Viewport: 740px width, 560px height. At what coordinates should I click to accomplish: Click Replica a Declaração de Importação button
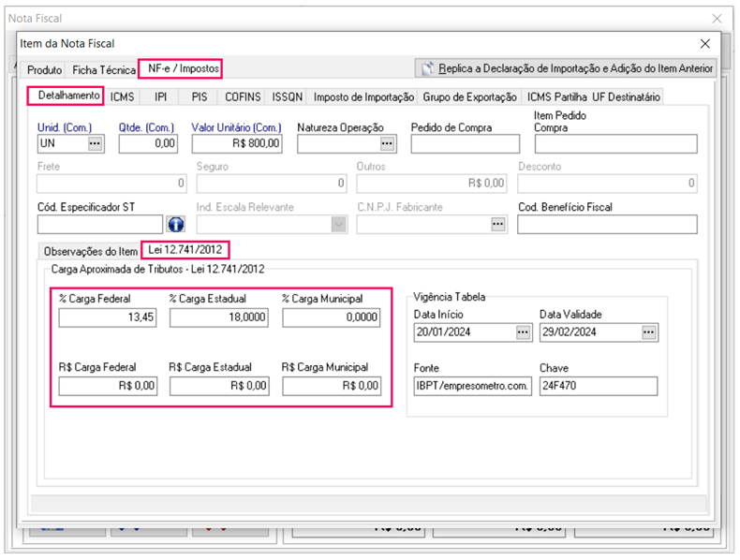568,68
